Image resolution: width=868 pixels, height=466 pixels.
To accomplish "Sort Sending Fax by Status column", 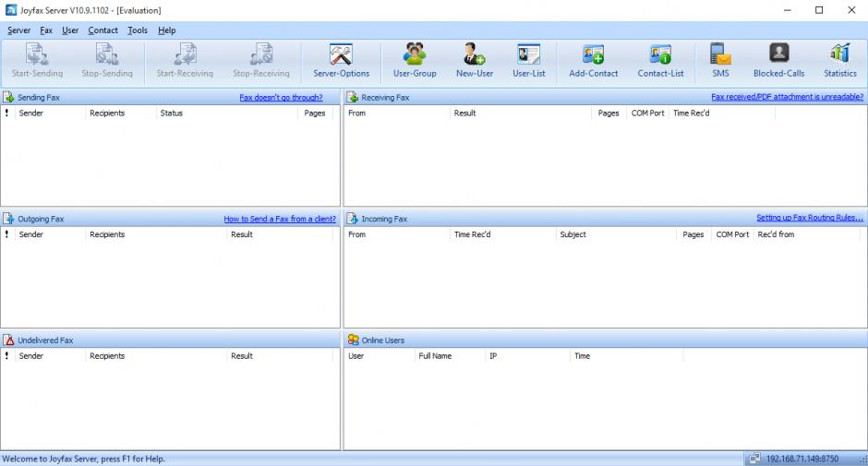I will coord(227,113).
